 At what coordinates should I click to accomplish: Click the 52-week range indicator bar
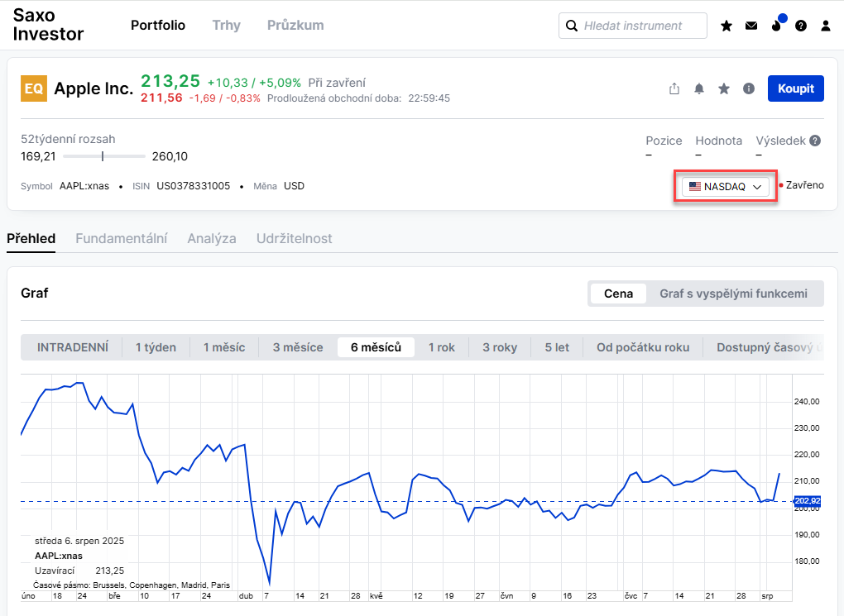pyautogui.click(x=104, y=156)
